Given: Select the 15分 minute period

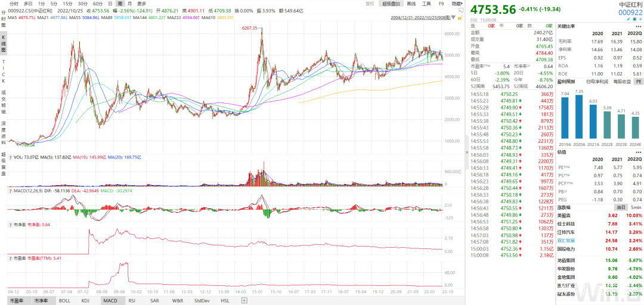Looking at the screenshot, I should (68, 4).
